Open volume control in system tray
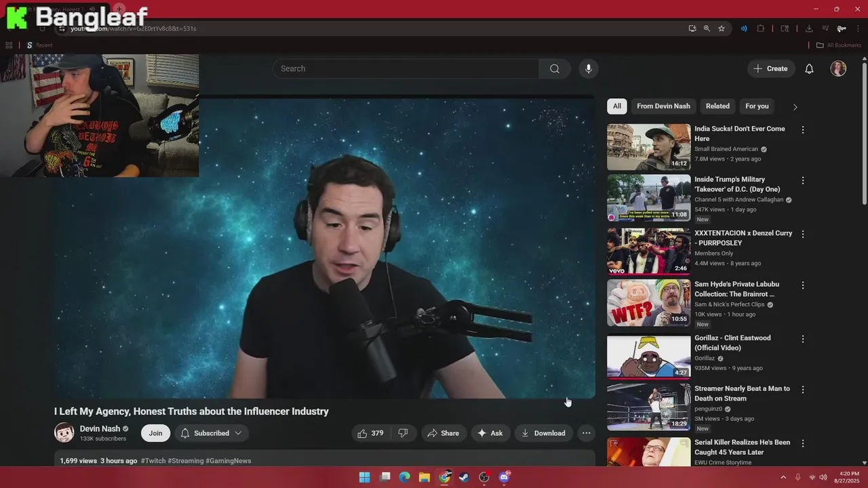 (x=823, y=477)
